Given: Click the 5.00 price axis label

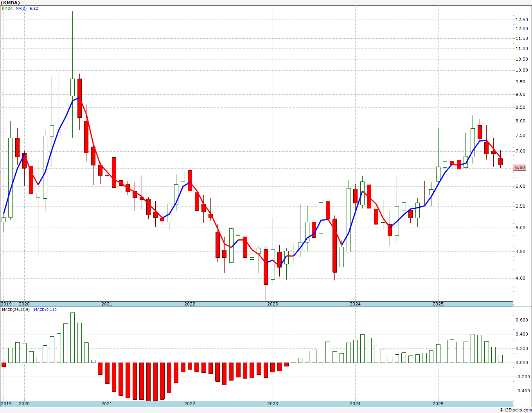Looking at the screenshot, I should click(x=521, y=228).
